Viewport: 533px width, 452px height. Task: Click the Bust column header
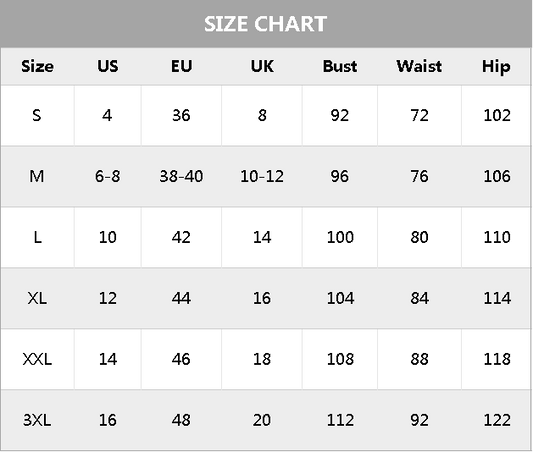(340, 66)
